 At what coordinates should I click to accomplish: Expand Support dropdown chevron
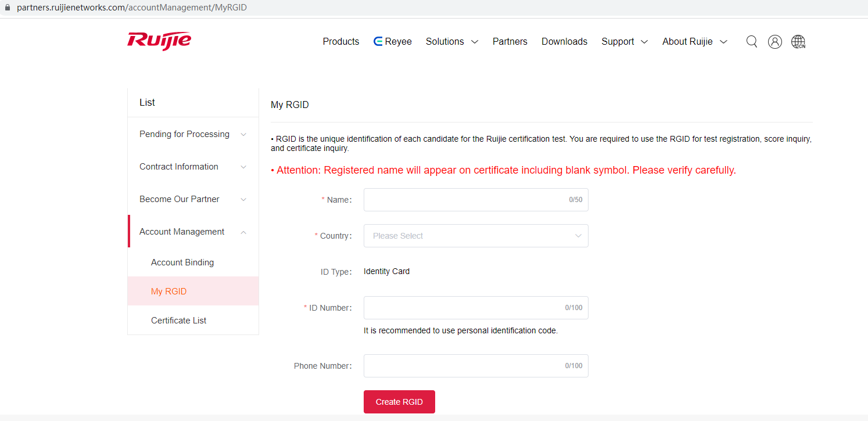coord(644,42)
